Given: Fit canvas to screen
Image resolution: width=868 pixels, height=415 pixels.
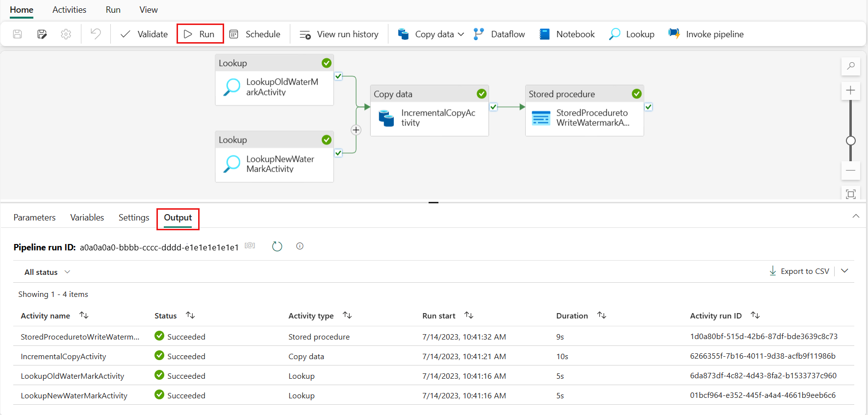Looking at the screenshot, I should click(851, 194).
